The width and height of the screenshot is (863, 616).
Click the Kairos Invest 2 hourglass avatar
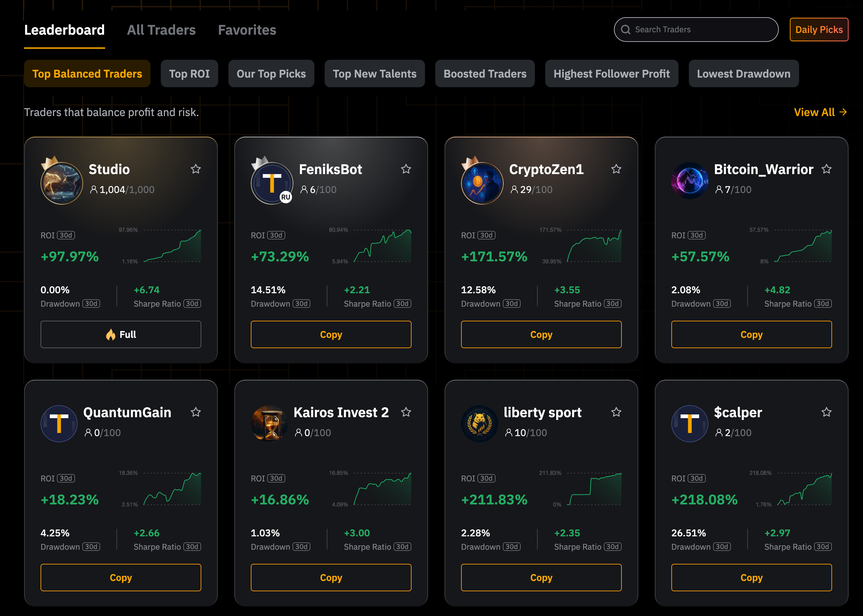(269, 424)
